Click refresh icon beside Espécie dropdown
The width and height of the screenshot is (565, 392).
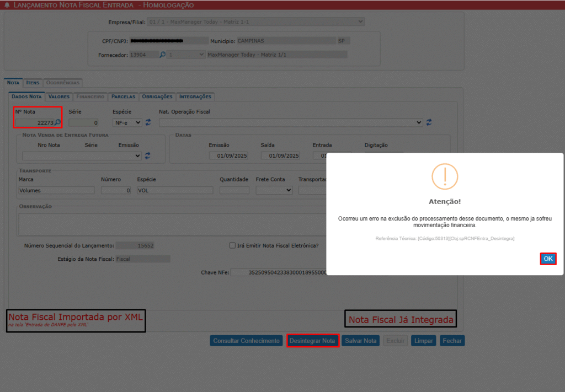(x=148, y=122)
